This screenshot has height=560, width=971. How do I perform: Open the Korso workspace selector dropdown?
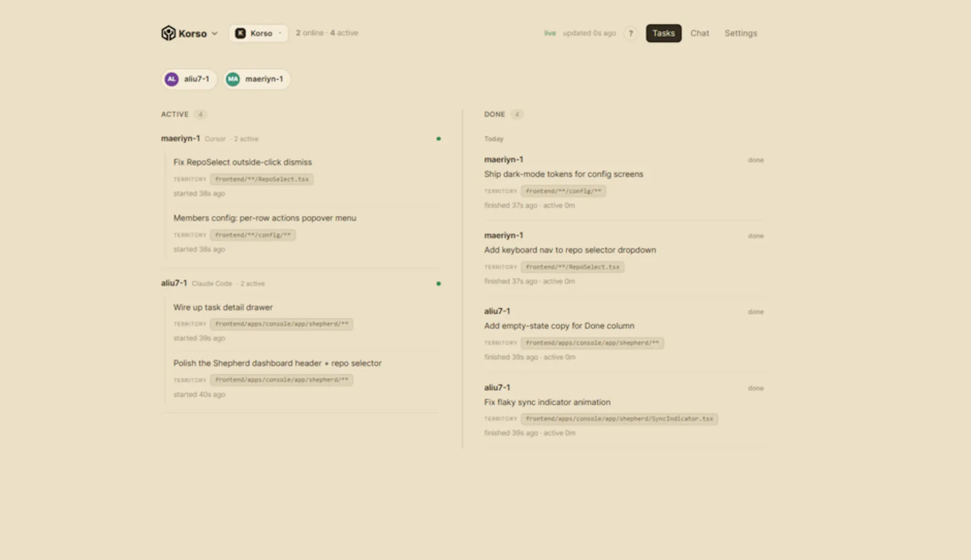259,33
